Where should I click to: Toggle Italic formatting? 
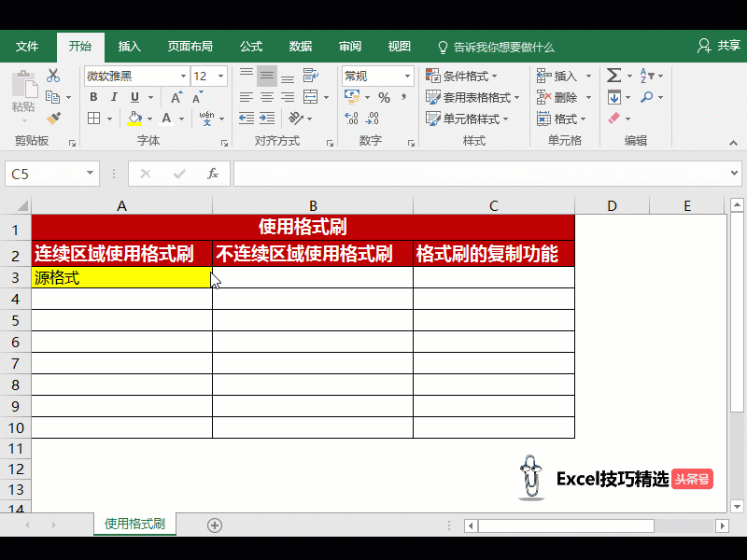[x=115, y=97]
